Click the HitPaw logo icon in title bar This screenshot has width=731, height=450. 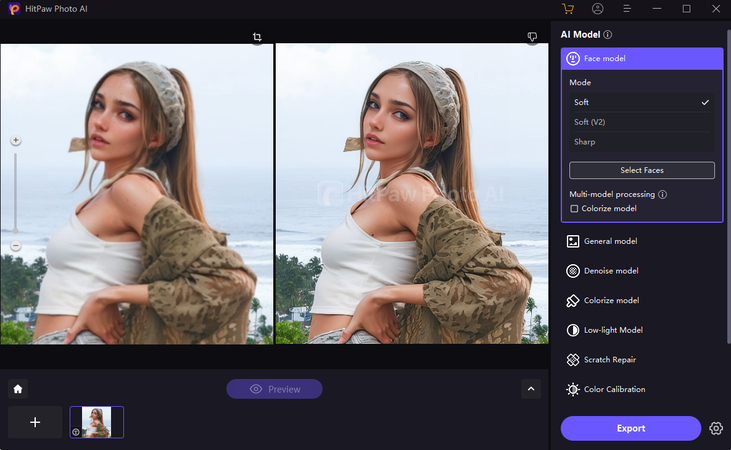click(x=14, y=9)
